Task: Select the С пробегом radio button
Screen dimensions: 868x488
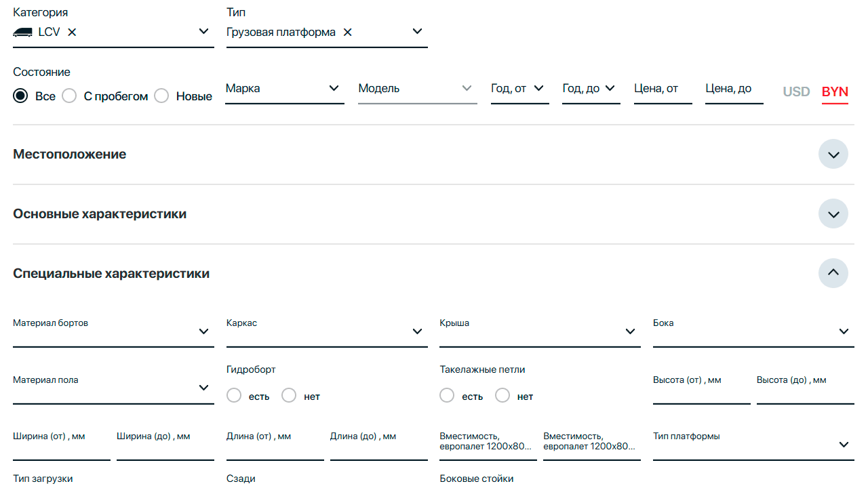Action: (69, 96)
